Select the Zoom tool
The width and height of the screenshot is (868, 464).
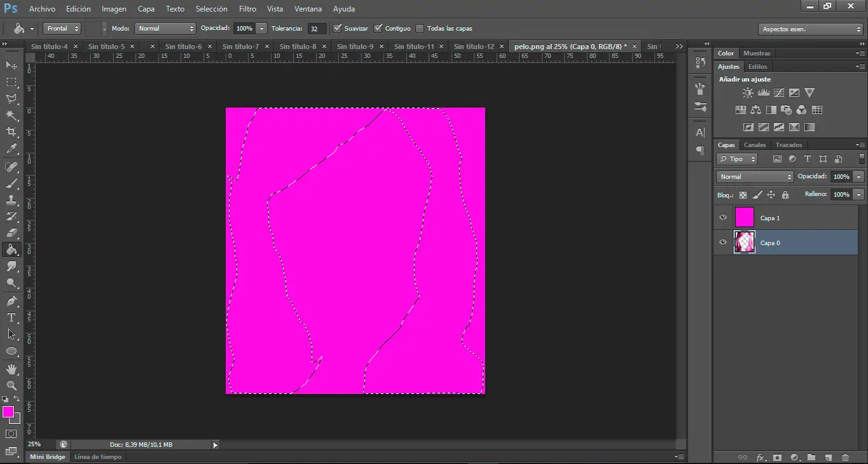pos(11,386)
